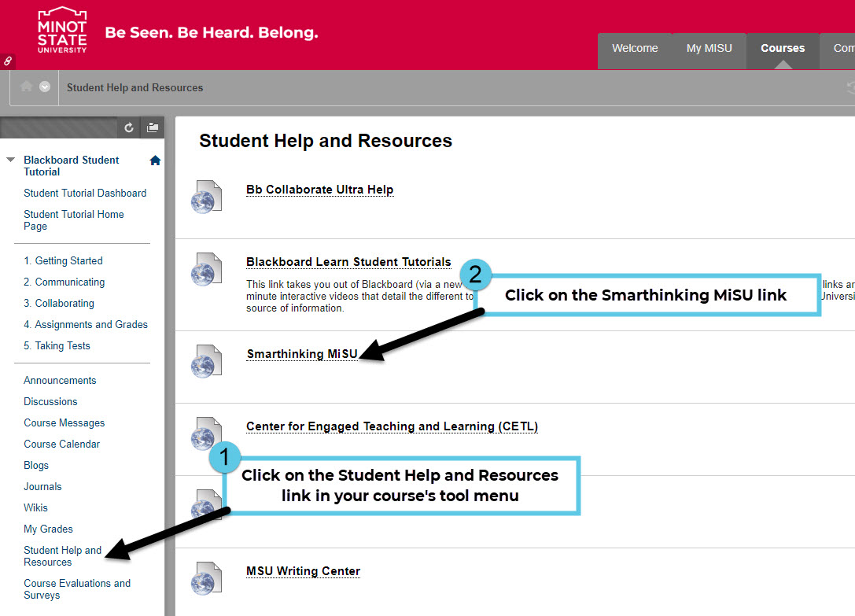Image resolution: width=855 pixels, height=616 pixels.
Task: Switch to the Welcome tab
Action: pyautogui.click(x=634, y=49)
